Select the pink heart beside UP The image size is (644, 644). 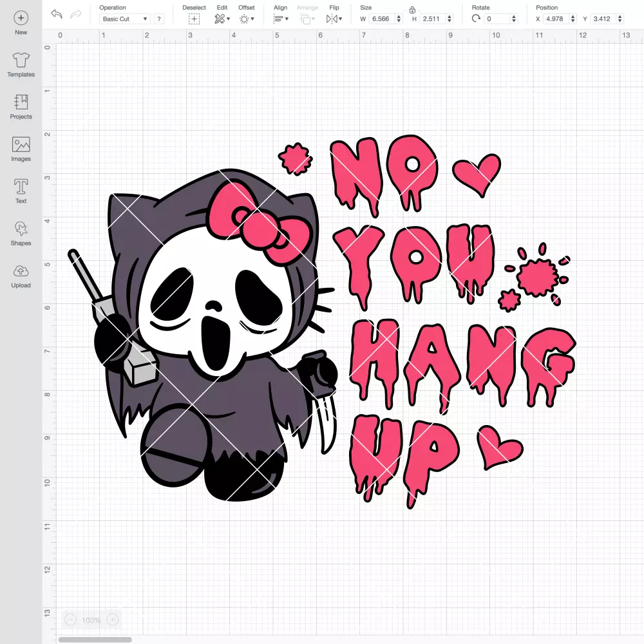(500, 448)
